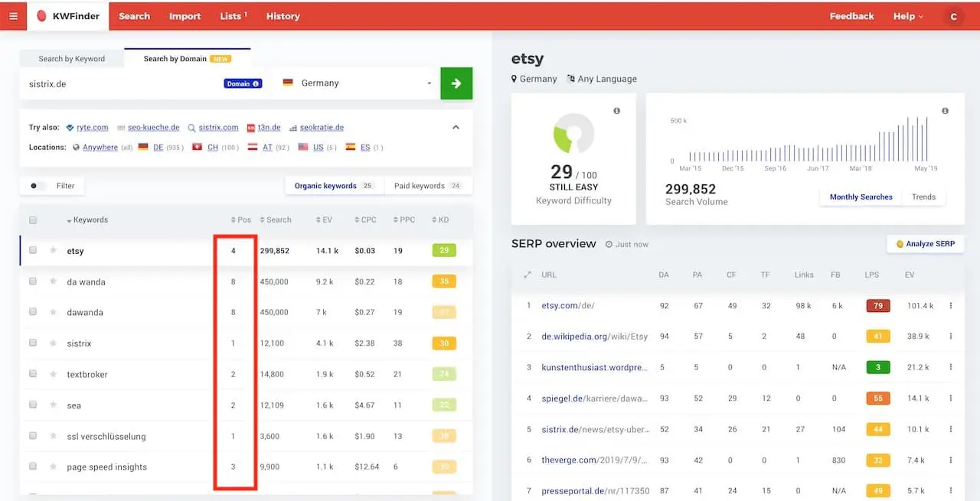Open options menu for sistrix.de/news result
Image resolution: width=980 pixels, height=501 pixels.
coord(951,429)
